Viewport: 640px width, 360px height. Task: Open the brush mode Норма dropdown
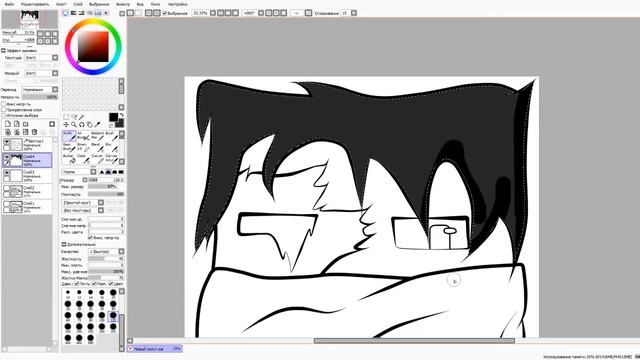[79, 172]
